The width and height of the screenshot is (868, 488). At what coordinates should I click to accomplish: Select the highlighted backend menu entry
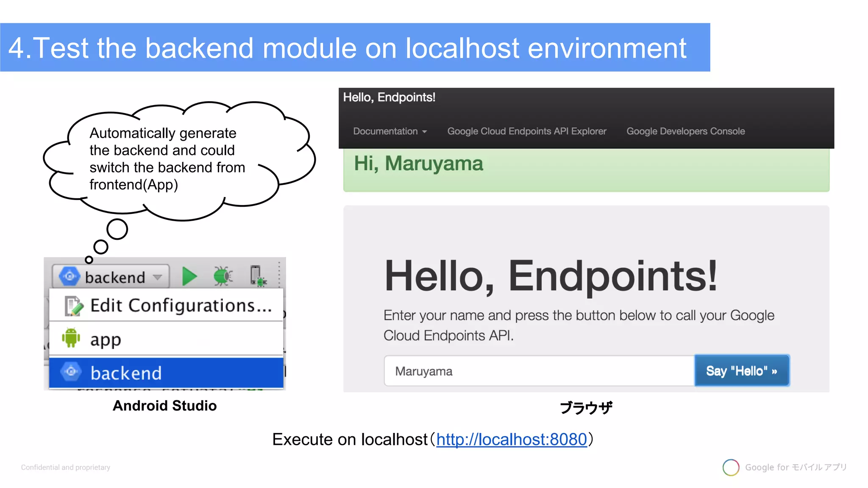[166, 373]
